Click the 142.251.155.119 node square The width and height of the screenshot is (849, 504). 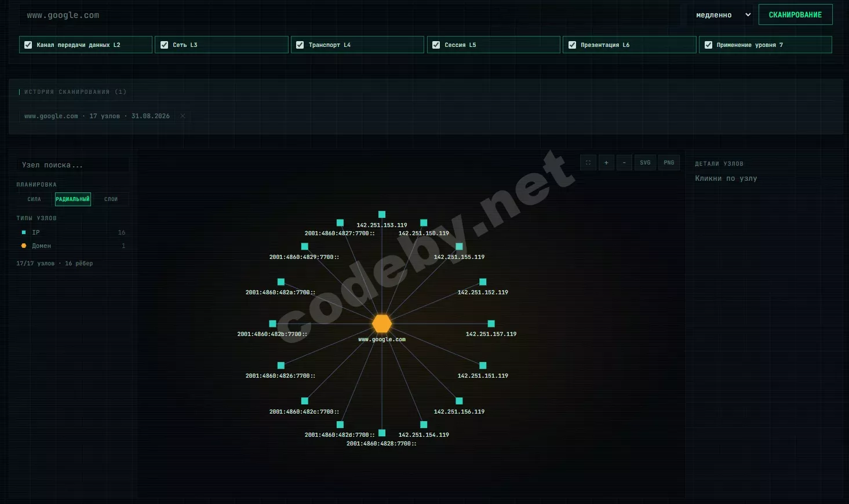point(460,246)
